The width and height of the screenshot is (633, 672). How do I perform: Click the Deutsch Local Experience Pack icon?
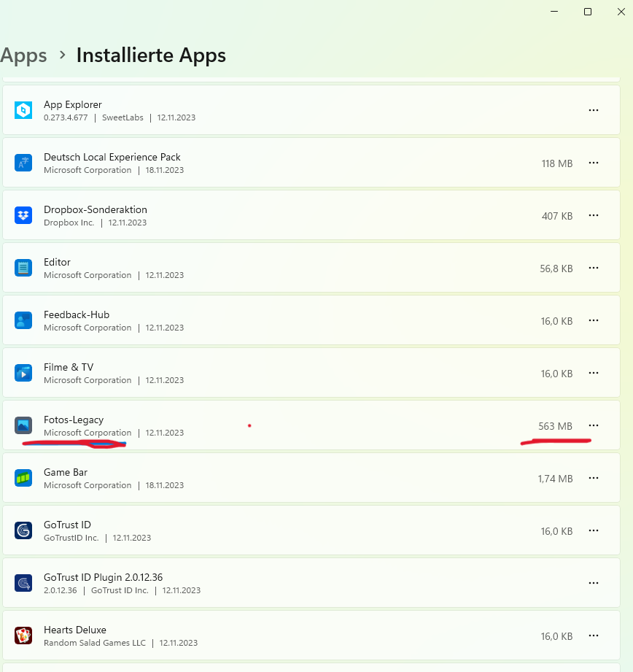pyautogui.click(x=23, y=163)
